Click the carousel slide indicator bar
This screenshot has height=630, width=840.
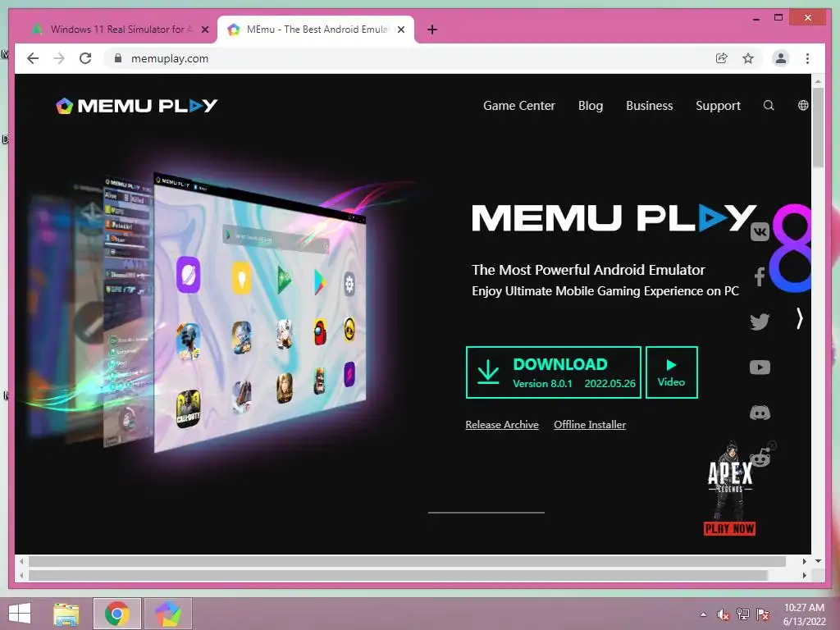click(486, 513)
